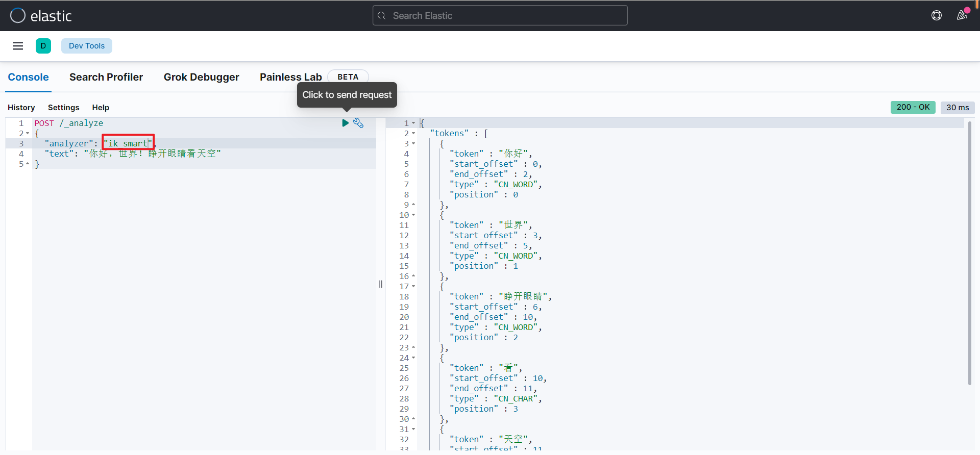Open the hamburger navigation menu
Viewport: 980px width, 455px height.
pyautogui.click(x=18, y=46)
